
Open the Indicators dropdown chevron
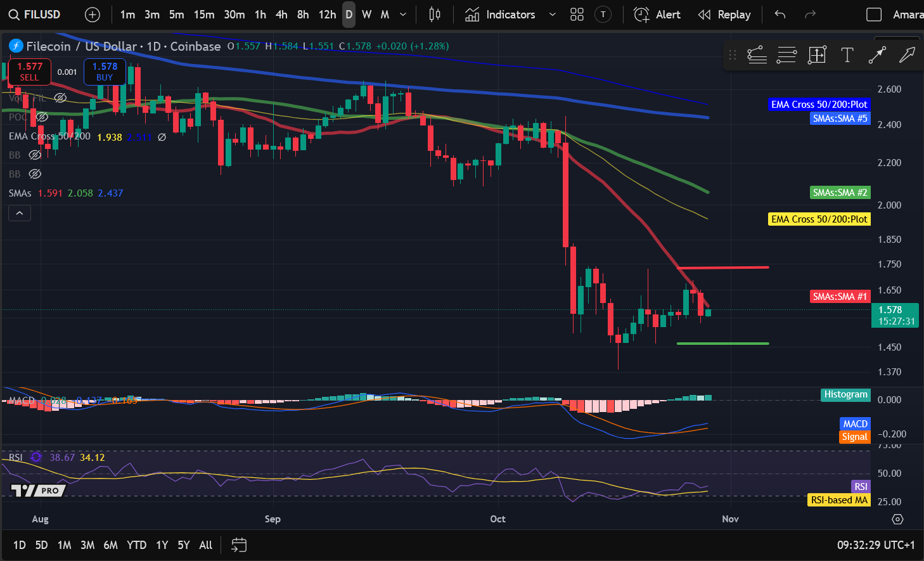tap(551, 14)
